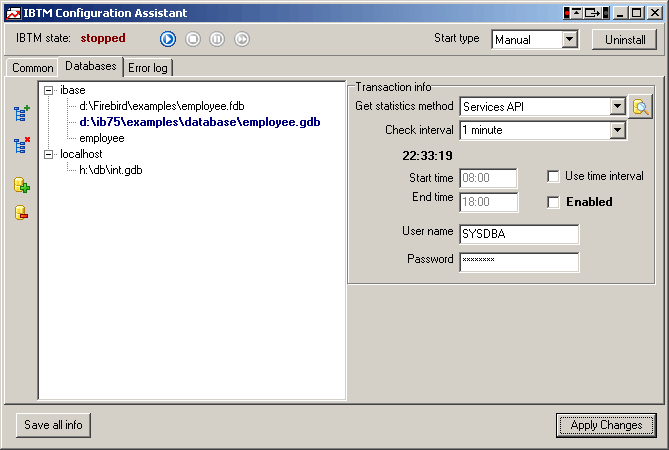
Task: Collapse the ibase server node
Action: [49, 90]
